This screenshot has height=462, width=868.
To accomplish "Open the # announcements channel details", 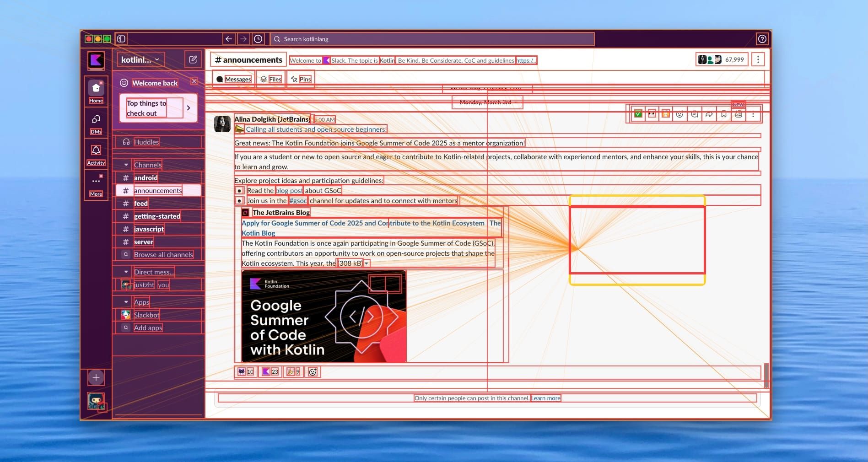I will click(x=248, y=60).
